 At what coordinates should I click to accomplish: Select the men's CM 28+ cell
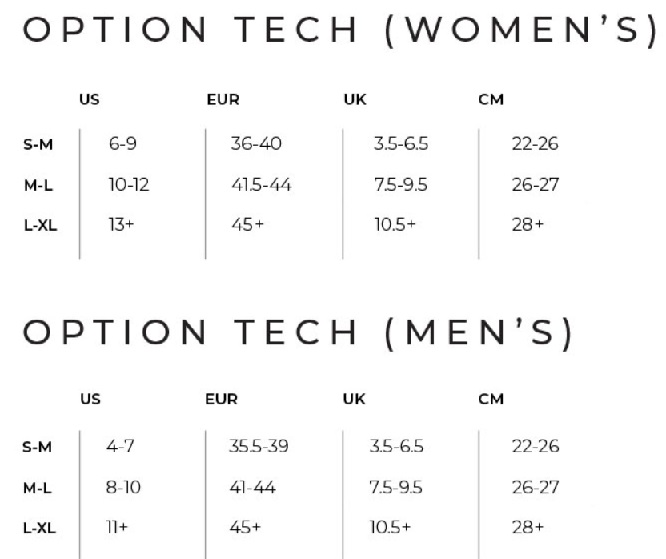pos(527,526)
